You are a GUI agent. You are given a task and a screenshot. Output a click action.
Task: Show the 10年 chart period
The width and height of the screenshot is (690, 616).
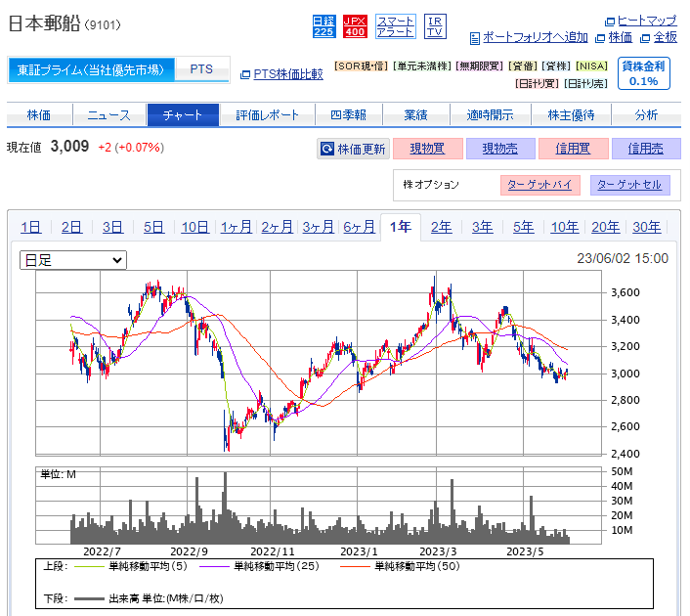(565, 227)
